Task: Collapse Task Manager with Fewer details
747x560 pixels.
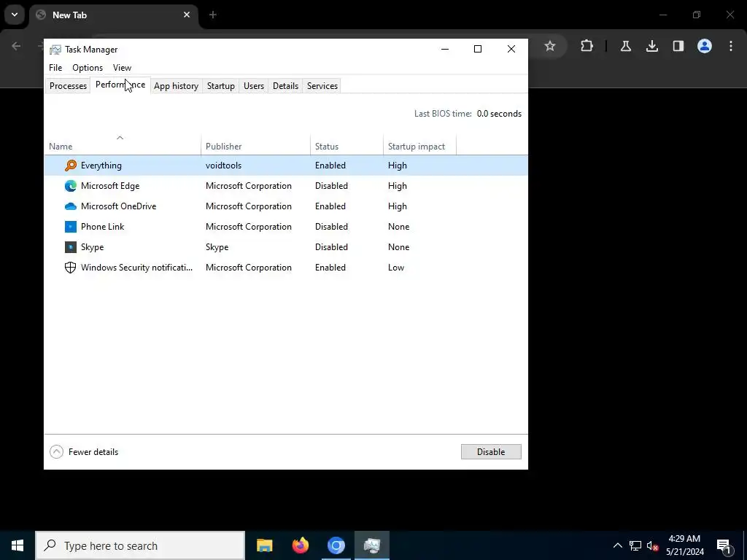Action: pyautogui.click(x=84, y=452)
